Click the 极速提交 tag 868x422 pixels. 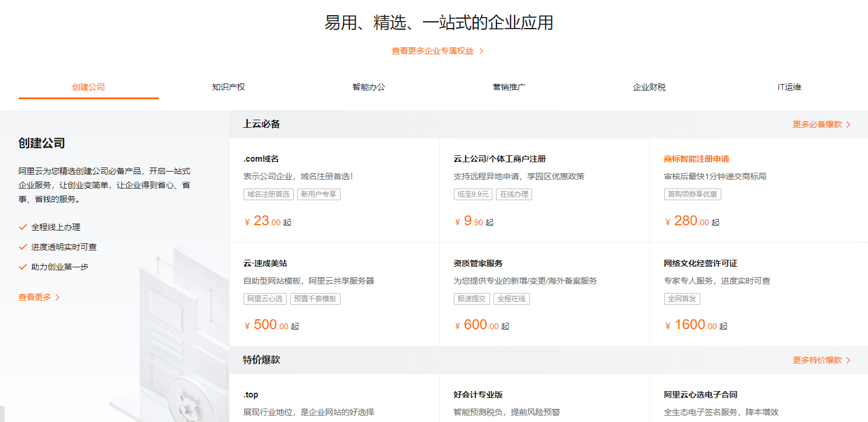(x=471, y=299)
